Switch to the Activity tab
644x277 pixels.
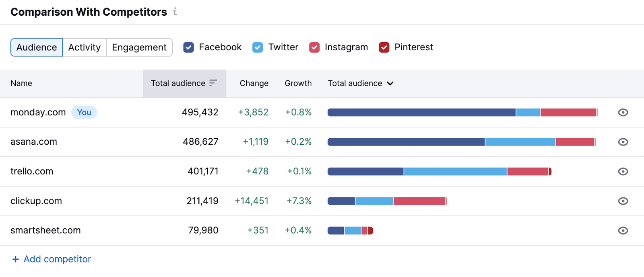tap(84, 47)
